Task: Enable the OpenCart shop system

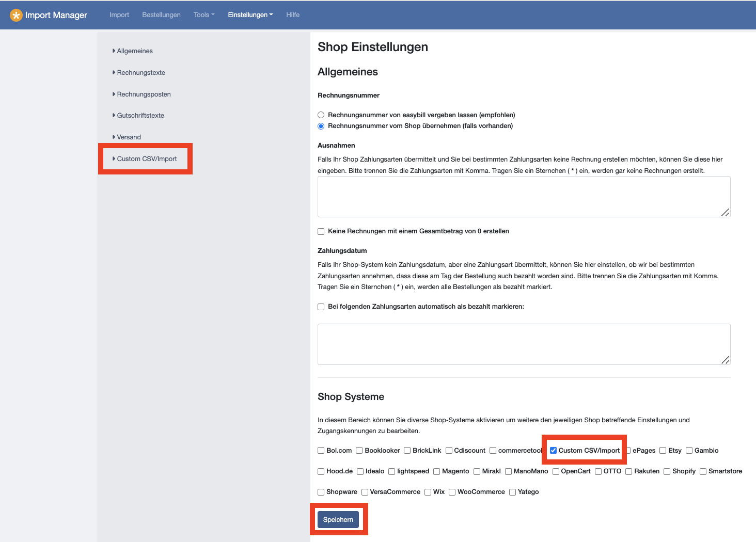Action: (x=556, y=471)
